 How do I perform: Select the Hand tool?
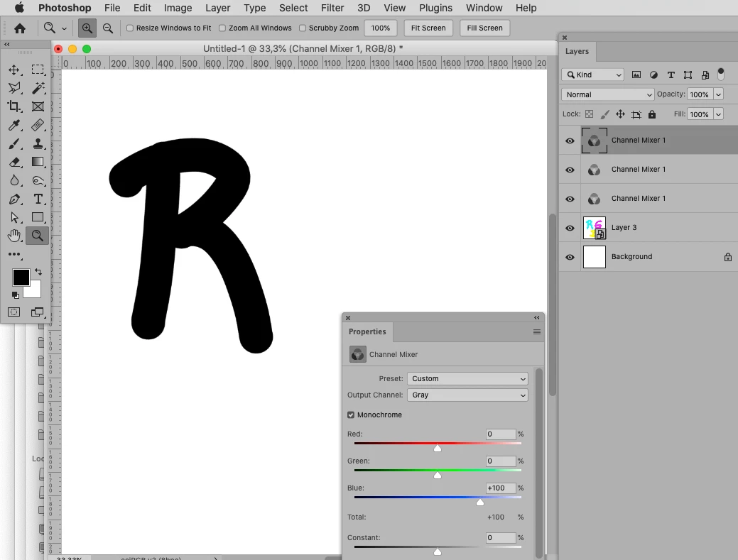[x=14, y=236]
